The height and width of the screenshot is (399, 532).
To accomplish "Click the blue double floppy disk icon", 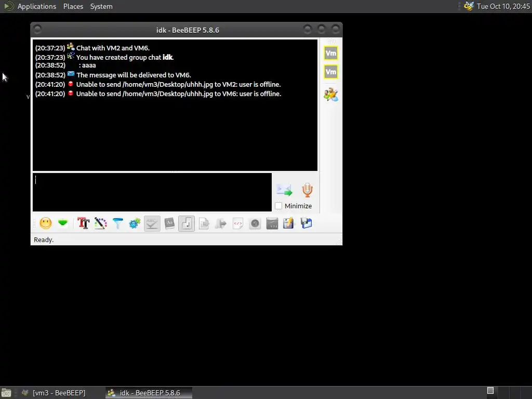I will pos(306,223).
